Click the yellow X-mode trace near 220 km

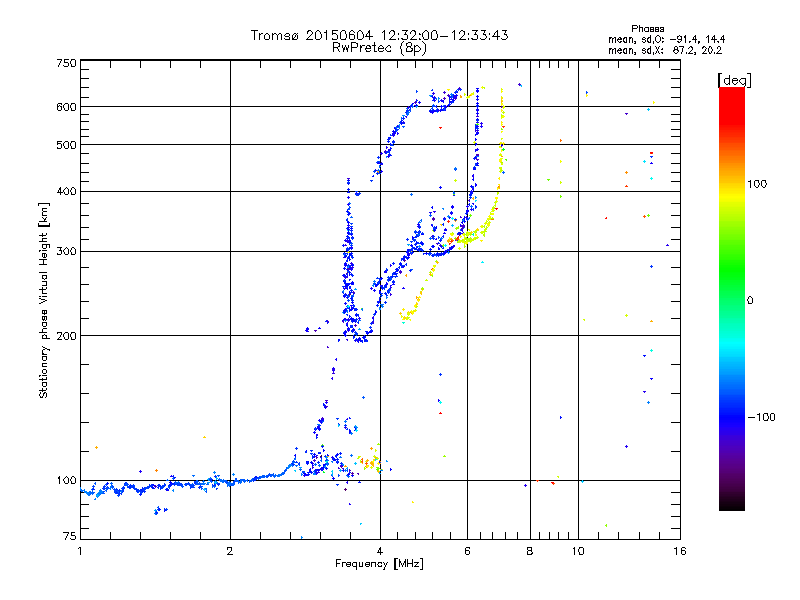click(408, 315)
